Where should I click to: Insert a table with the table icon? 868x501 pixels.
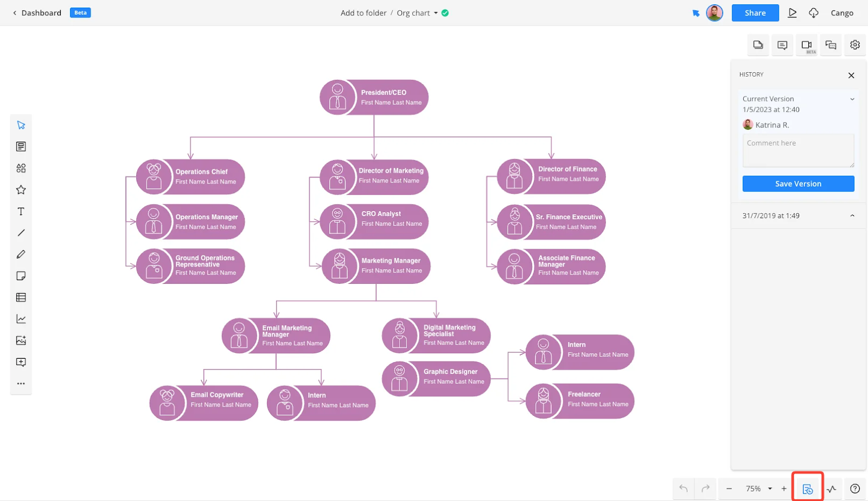pos(21,297)
